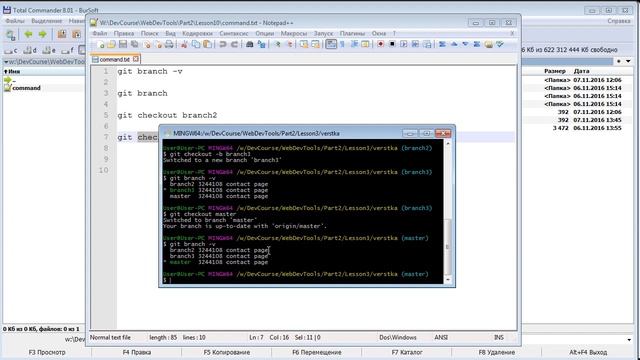Viewport: 640px width, 360px height.
Task: Open the Плагины menu in Notepad++
Action: [352, 33]
